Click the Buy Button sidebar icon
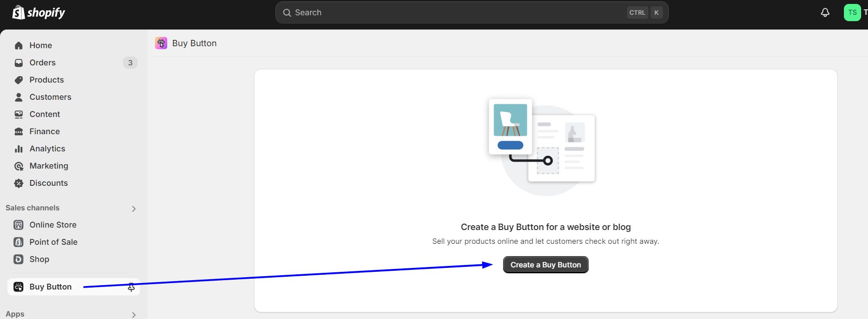This screenshot has width=868, height=319. click(19, 287)
